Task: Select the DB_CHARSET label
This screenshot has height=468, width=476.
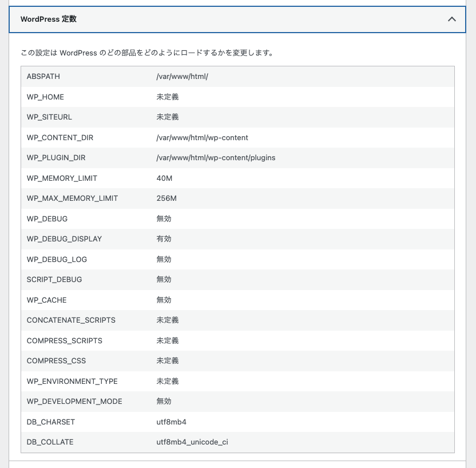Action: click(x=51, y=422)
